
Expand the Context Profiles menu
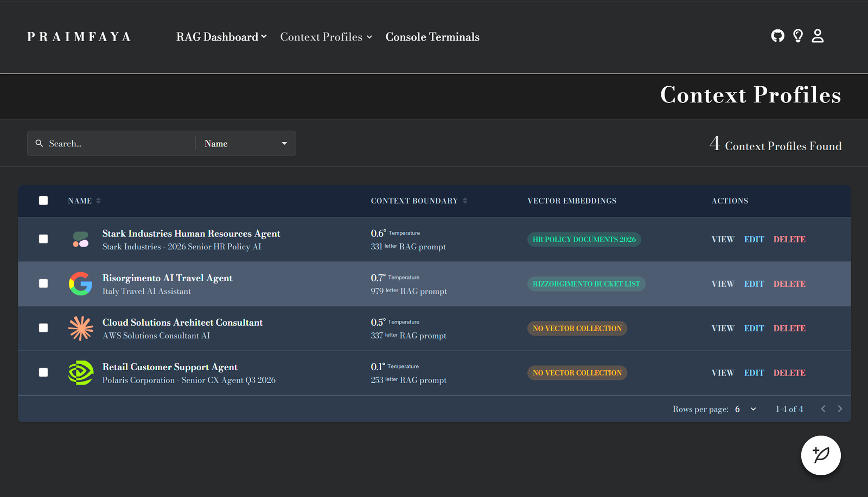coord(326,37)
